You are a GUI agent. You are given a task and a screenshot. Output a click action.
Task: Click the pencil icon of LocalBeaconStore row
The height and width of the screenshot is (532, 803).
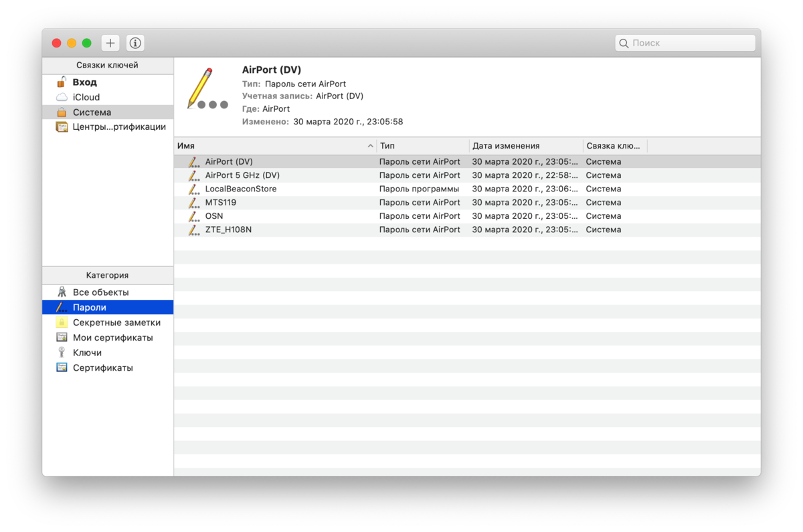pyautogui.click(x=194, y=189)
